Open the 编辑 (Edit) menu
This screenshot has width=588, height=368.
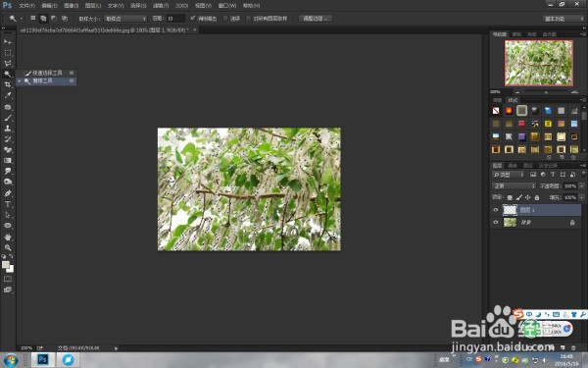coord(49,6)
